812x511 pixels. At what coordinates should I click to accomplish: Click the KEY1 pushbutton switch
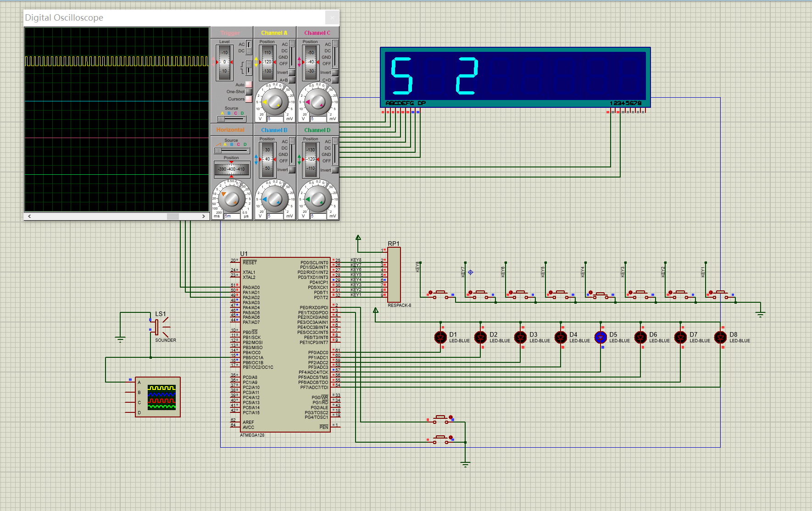click(720, 294)
